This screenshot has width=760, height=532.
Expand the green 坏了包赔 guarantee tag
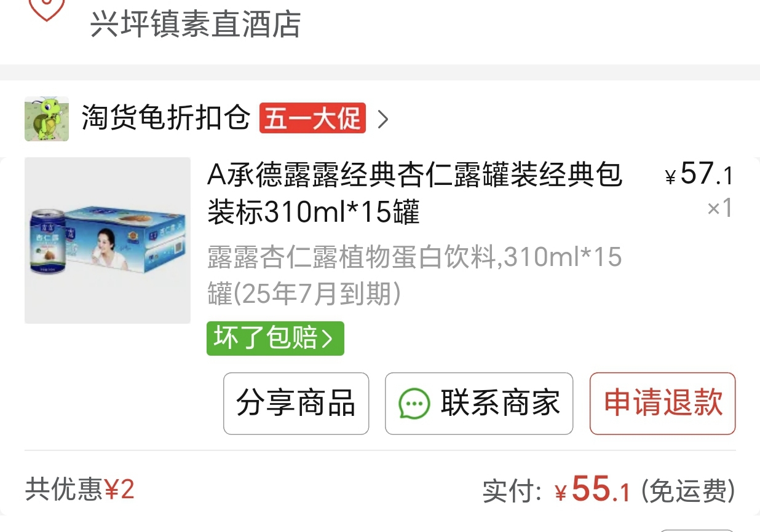(x=275, y=338)
